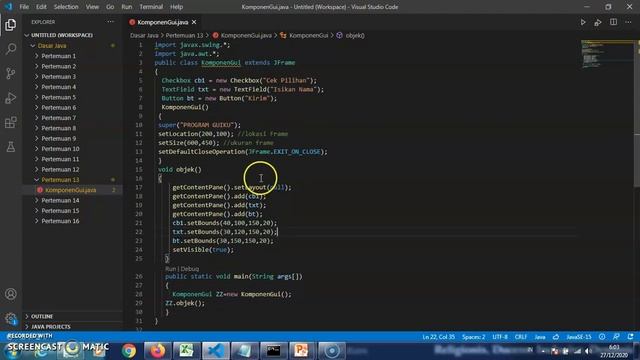
Task: Click the thumbs-up icon in status bar
Action: 556,337
